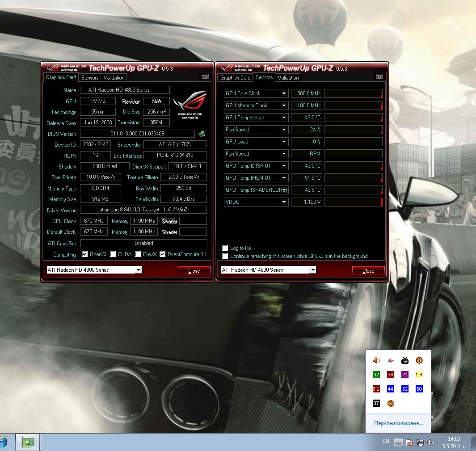The height and width of the screenshot is (451, 476).
Task: Open the VDDC sensor dropdown
Action: pos(284,202)
